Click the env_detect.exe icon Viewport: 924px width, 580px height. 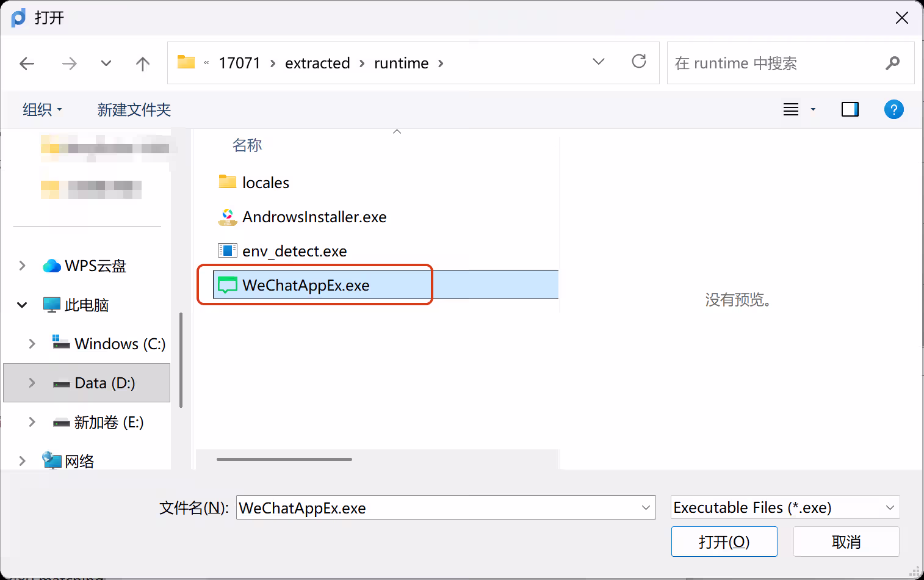tap(228, 250)
